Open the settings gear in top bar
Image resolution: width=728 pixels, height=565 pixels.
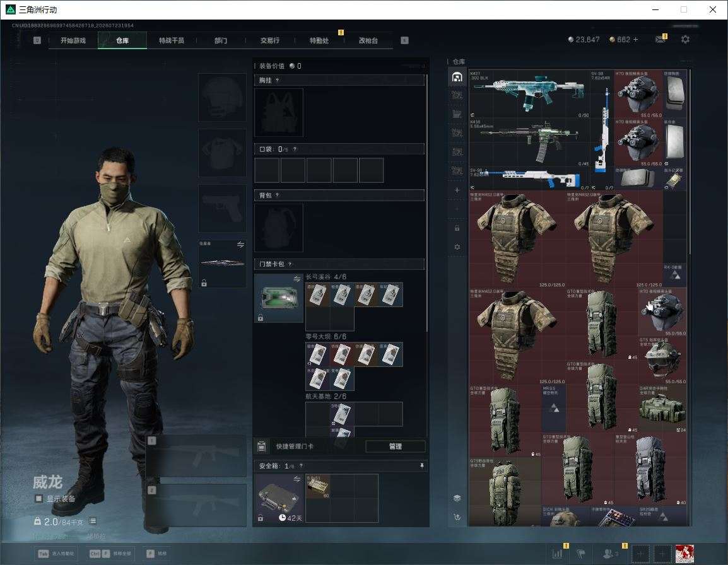685,40
